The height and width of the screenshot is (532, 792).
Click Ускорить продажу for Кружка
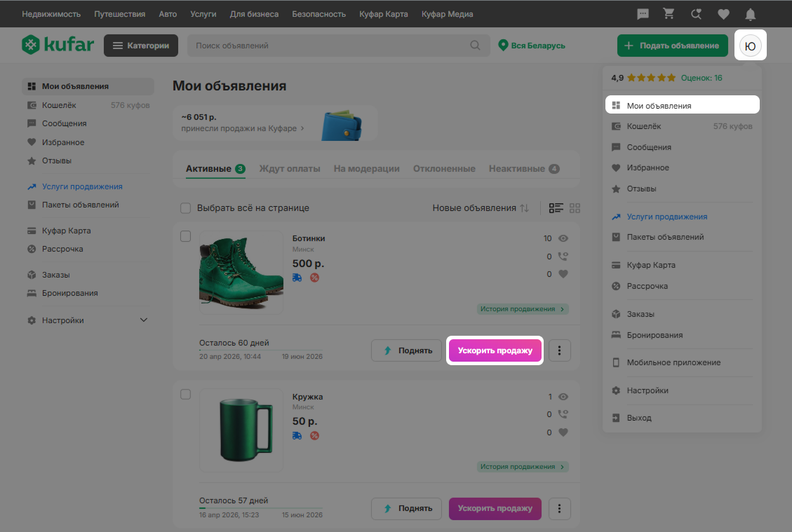tap(495, 509)
